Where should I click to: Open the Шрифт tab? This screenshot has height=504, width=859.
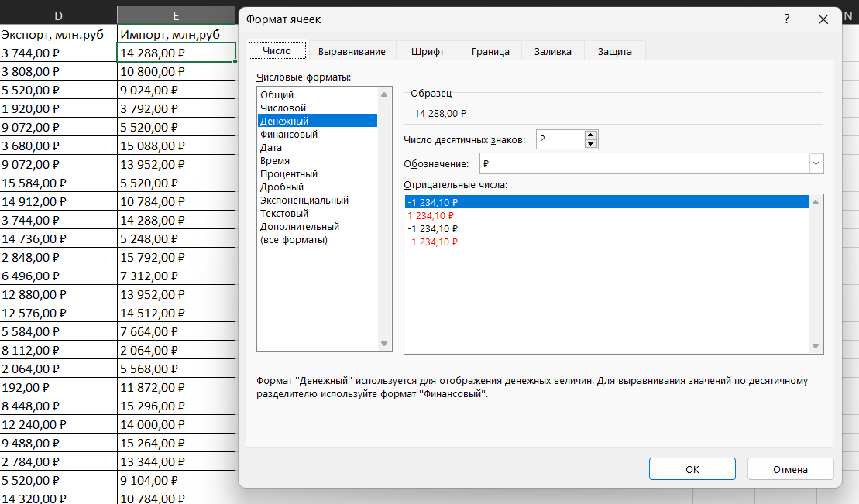(427, 51)
